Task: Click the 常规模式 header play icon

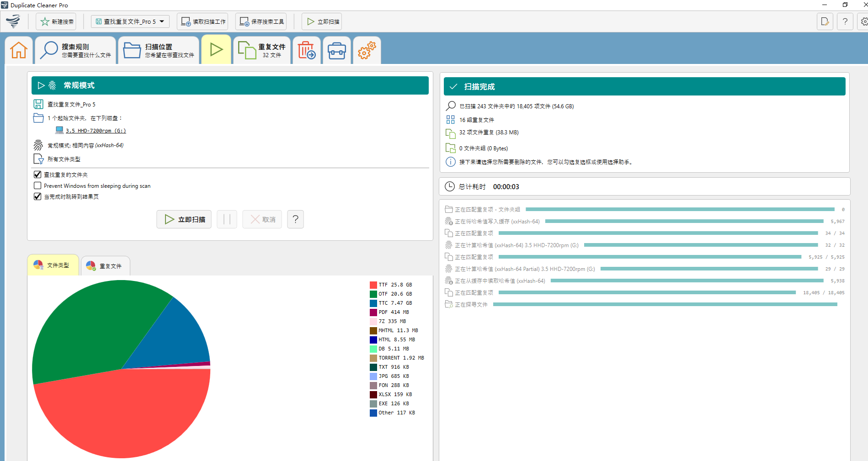Action: tap(41, 85)
